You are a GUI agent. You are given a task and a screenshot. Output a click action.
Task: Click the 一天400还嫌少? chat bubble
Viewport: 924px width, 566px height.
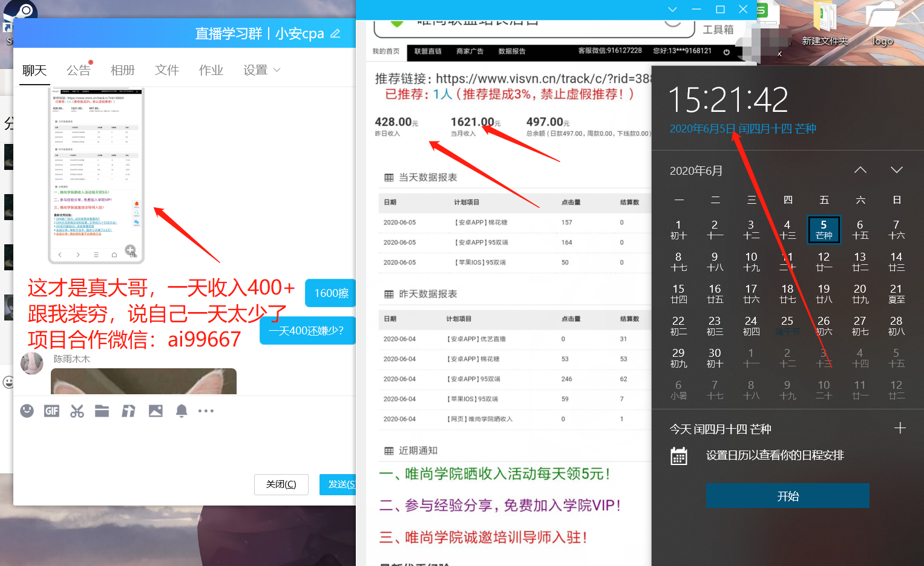click(x=307, y=331)
